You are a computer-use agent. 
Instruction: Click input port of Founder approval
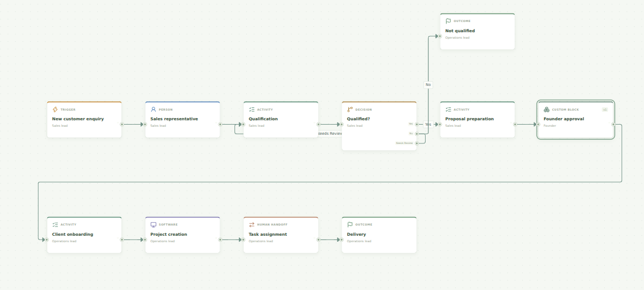tap(538, 124)
